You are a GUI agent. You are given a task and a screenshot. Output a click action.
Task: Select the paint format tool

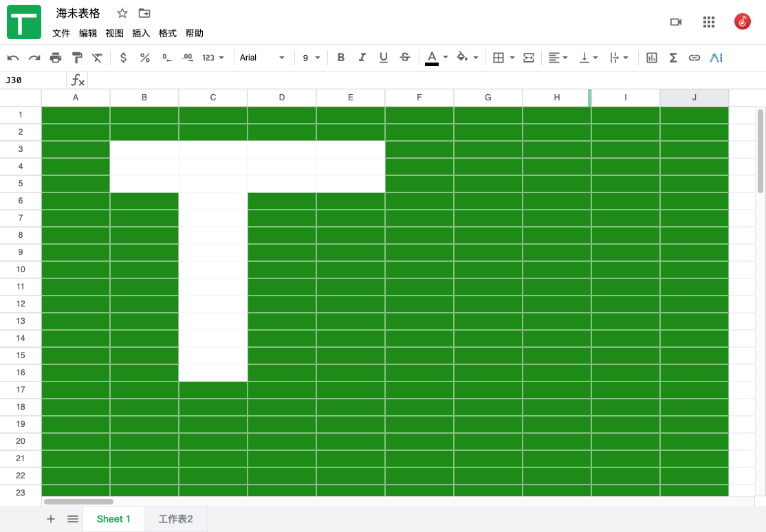76,58
